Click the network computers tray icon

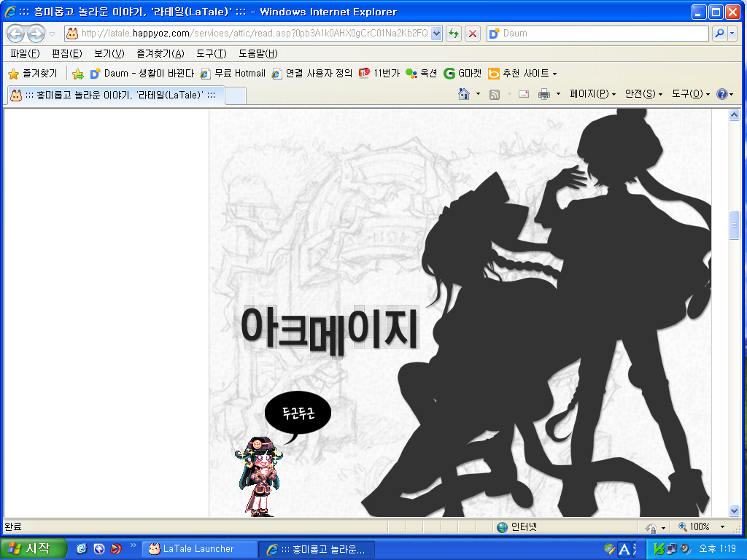[672, 549]
